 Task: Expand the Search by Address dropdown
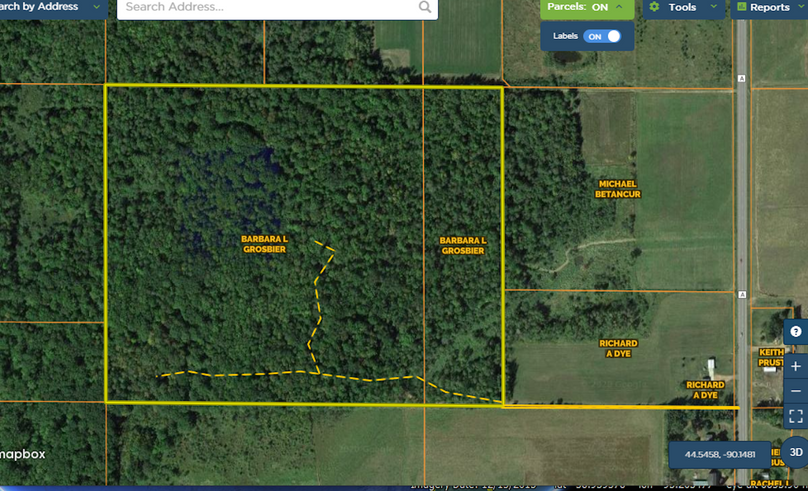97,7
